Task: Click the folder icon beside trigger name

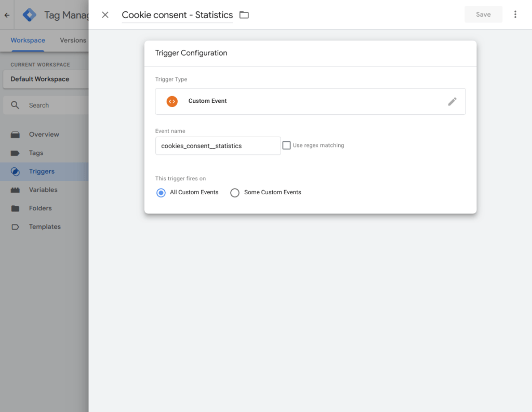Action: tap(244, 15)
